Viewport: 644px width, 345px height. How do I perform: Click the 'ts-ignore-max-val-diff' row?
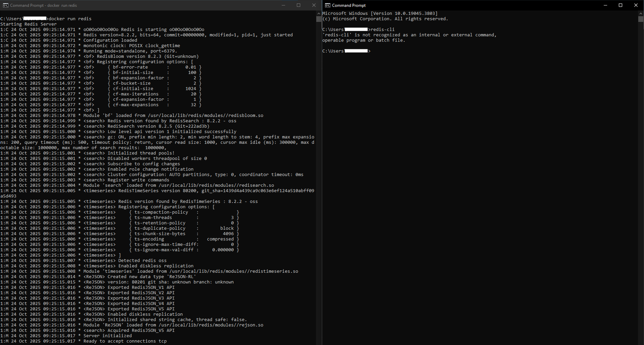(120, 250)
